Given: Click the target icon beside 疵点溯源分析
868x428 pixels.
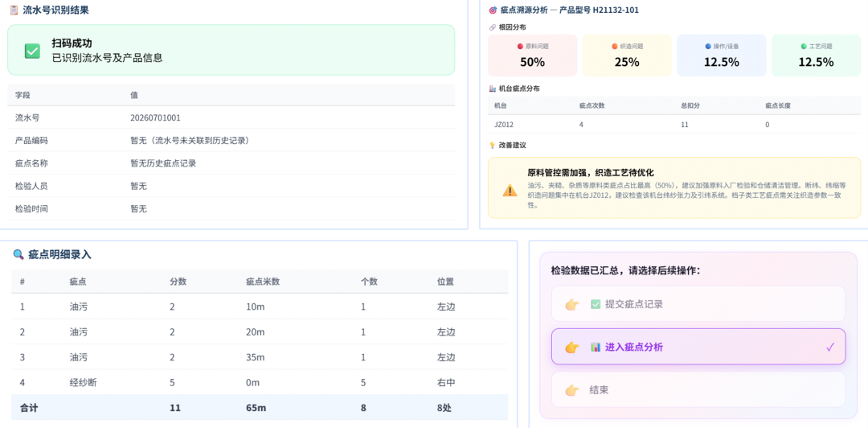Looking at the screenshot, I should [493, 10].
